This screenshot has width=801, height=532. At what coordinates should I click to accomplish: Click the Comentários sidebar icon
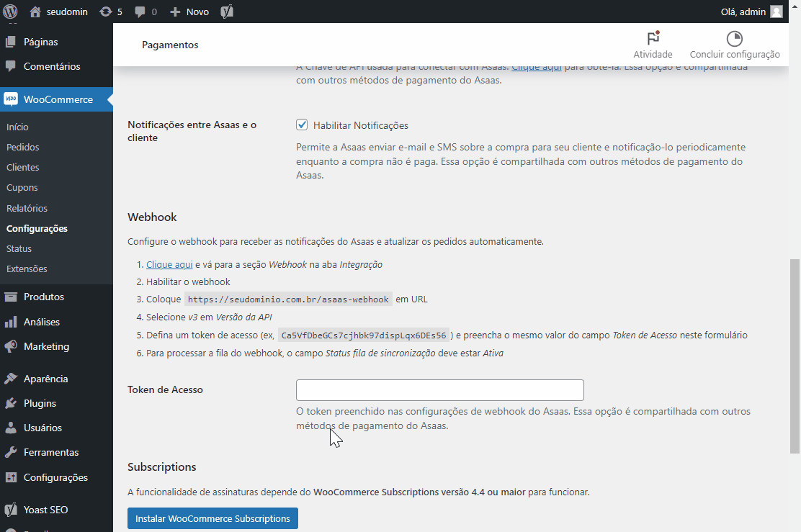11,66
